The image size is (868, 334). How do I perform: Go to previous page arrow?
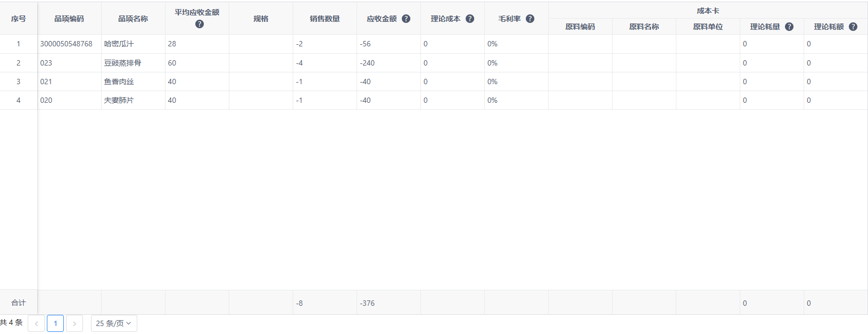click(36, 323)
